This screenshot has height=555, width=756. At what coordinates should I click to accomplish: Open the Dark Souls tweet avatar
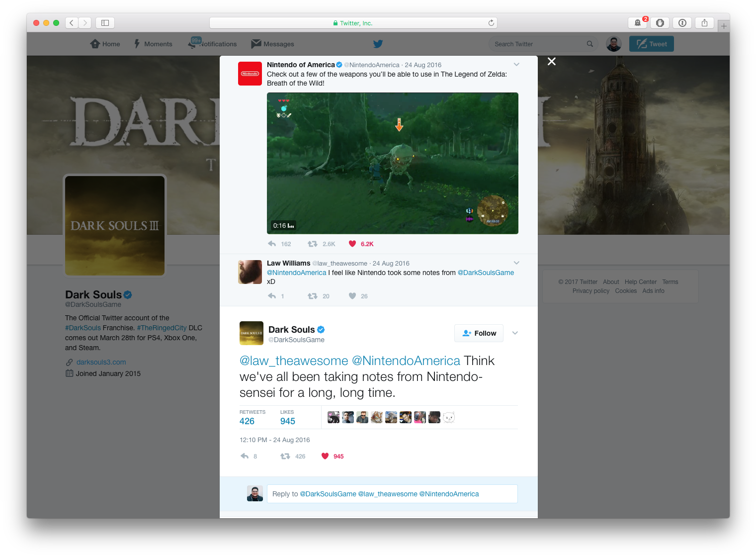[252, 333]
